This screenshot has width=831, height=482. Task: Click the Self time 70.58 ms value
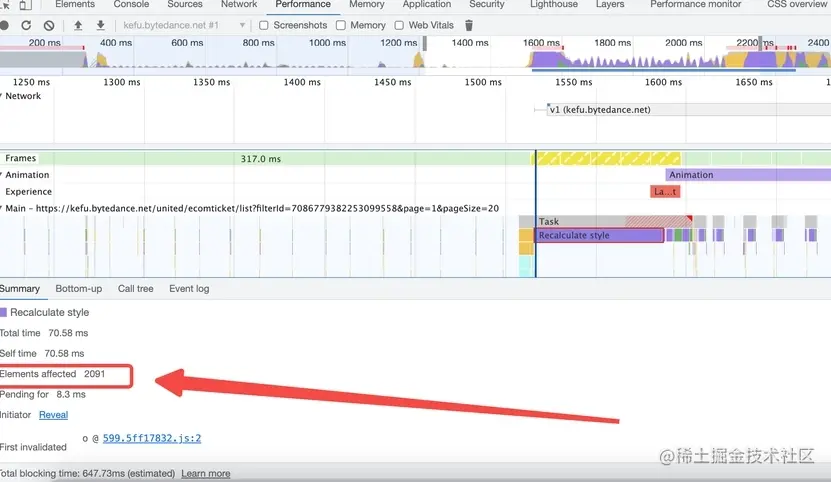(x=64, y=353)
